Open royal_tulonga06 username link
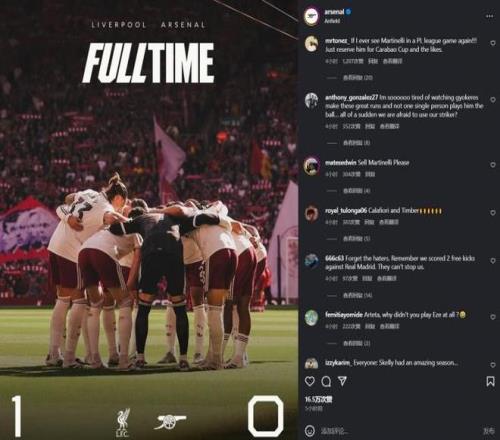500x440 pixels. coord(346,211)
